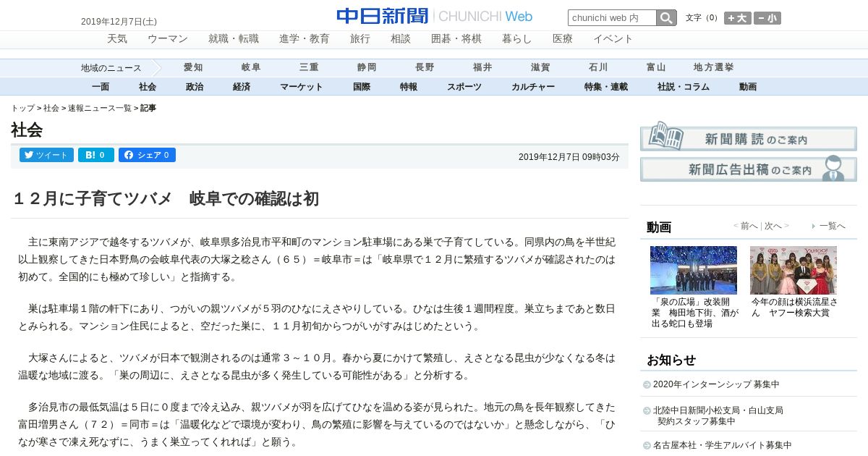Image resolution: width=868 pixels, height=456 pixels.
Task: Go to 社会 category tab
Action: 148,87
